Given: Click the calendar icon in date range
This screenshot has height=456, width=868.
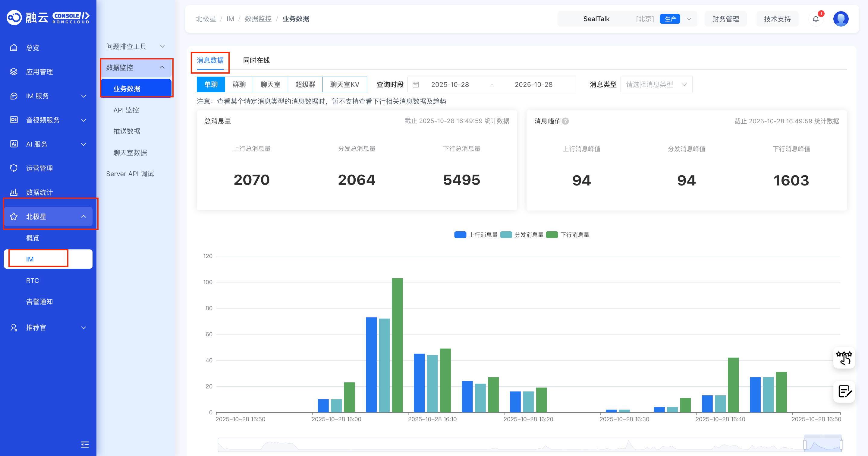Looking at the screenshot, I should [416, 85].
